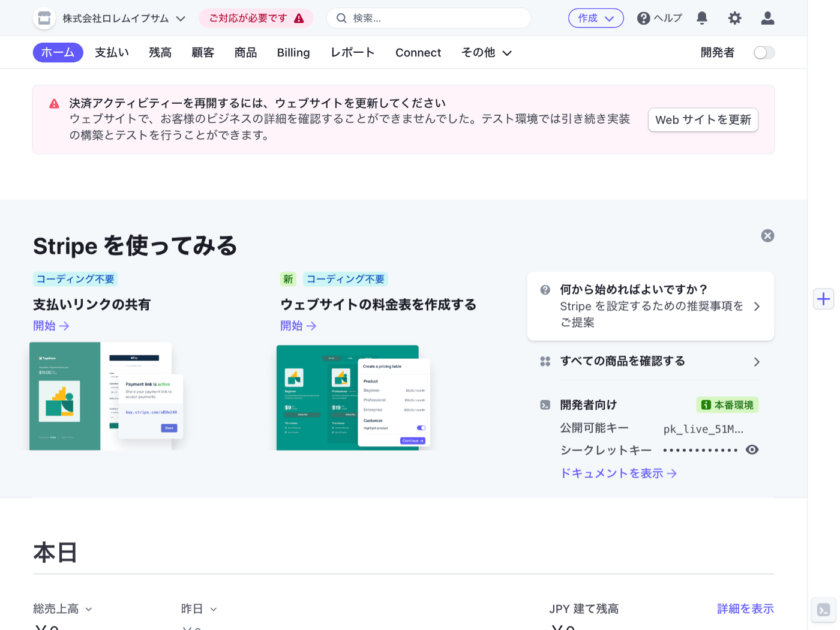The width and height of the screenshot is (840, 630).
Task: Open the ヘルプ help menu
Action: pos(659,18)
